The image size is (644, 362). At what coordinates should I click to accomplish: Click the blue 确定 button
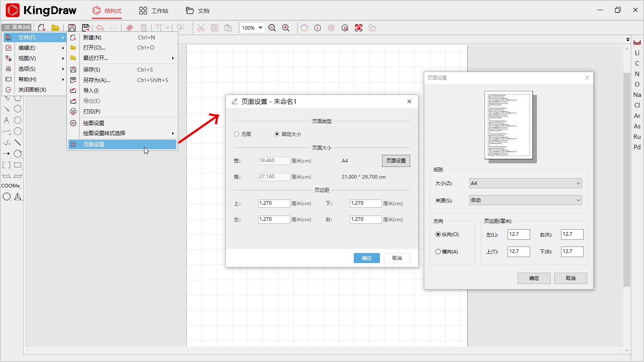click(x=367, y=258)
